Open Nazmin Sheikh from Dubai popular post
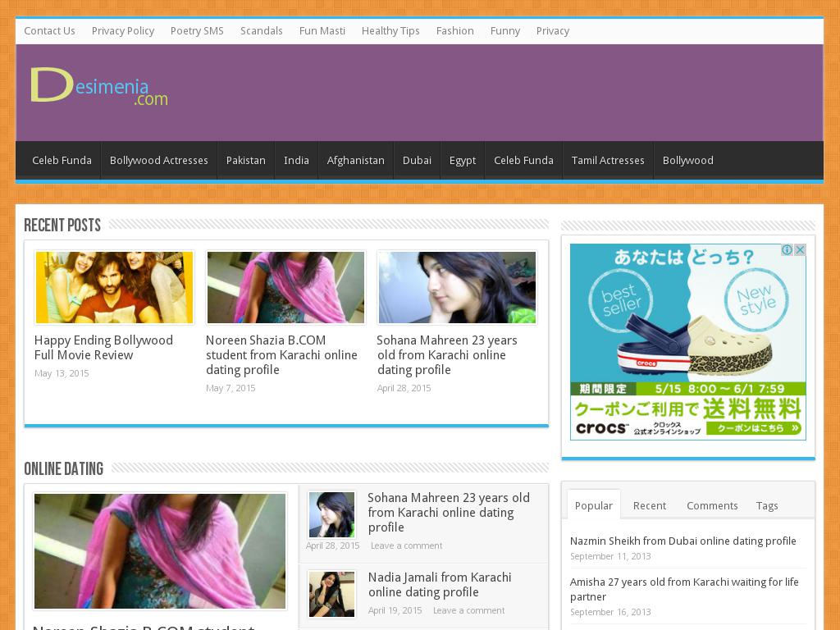840x630 pixels. tap(683, 541)
